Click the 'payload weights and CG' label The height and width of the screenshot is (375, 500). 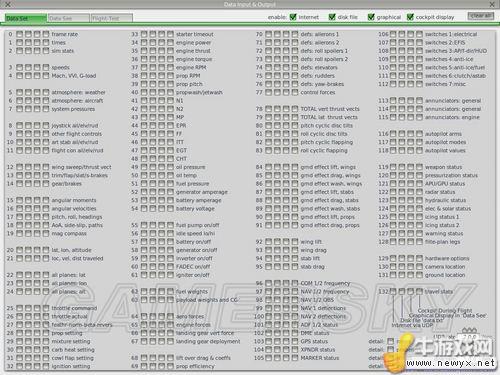click(x=207, y=300)
